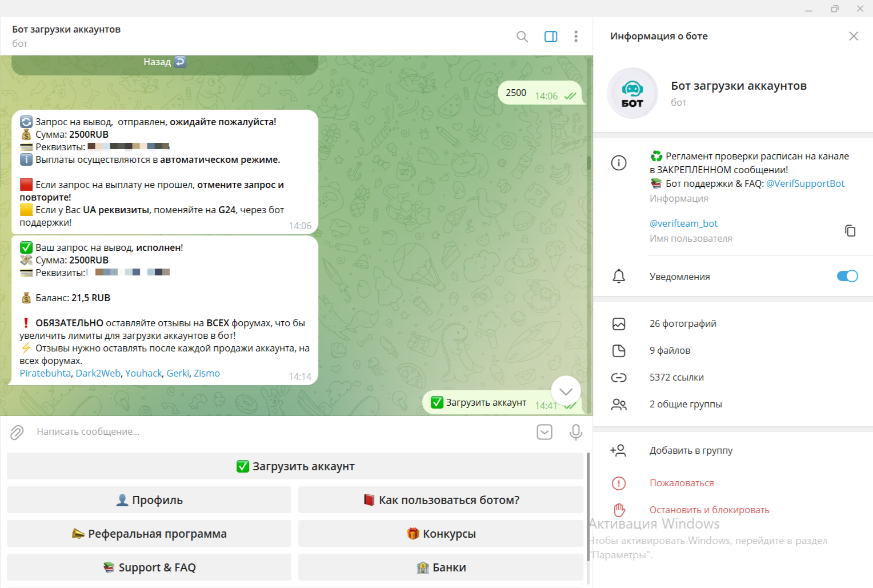873x588 pixels.
Task: Disable the notifications toggle switch
Action: click(x=847, y=277)
